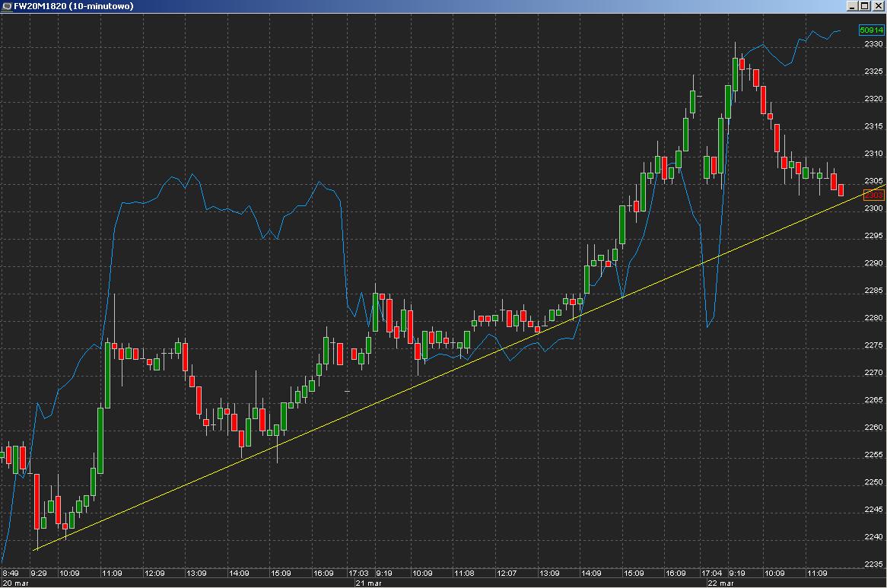Minimize the FW20M1820 chart window
The image size is (887, 588).
tap(853, 6)
